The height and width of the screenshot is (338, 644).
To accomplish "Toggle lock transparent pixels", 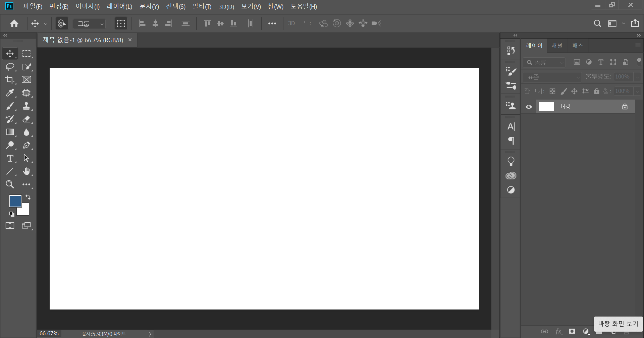I will [x=552, y=91].
